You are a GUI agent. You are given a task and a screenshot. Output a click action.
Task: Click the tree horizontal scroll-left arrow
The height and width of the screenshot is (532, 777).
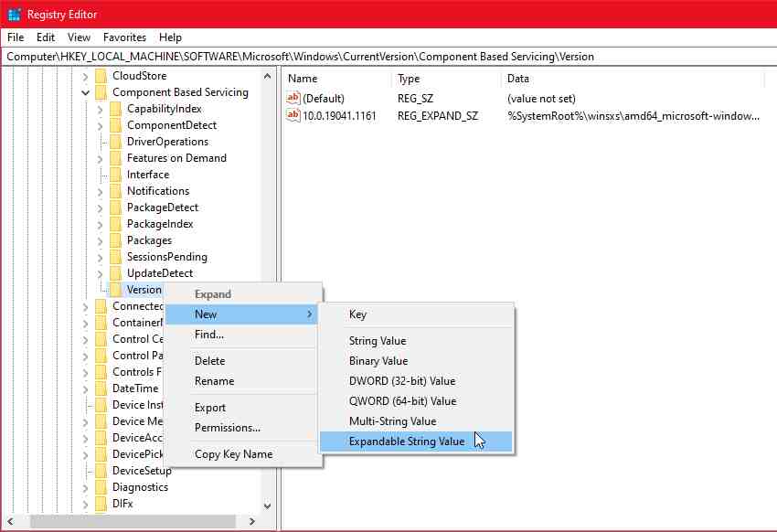[10, 521]
